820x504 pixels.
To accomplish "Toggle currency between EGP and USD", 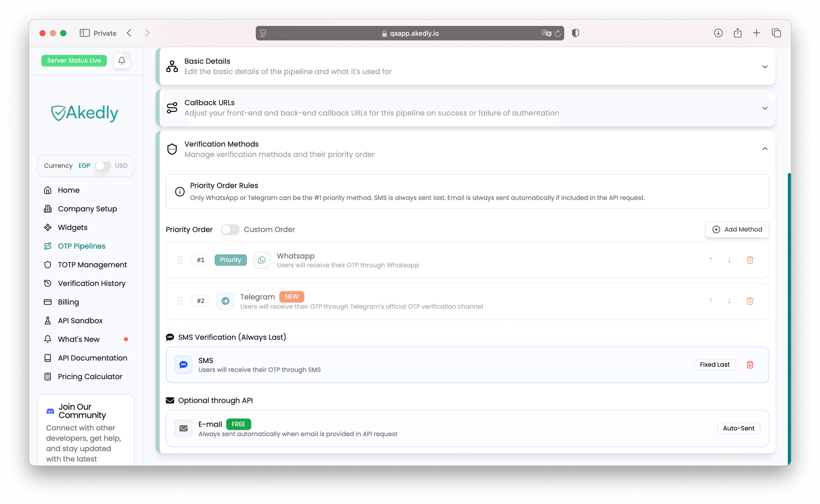I will 103,166.
